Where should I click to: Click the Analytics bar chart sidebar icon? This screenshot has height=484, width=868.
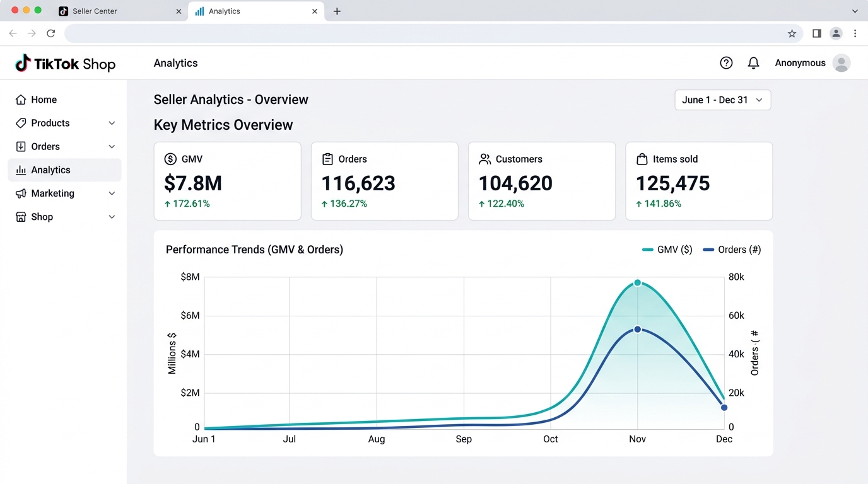(x=21, y=170)
